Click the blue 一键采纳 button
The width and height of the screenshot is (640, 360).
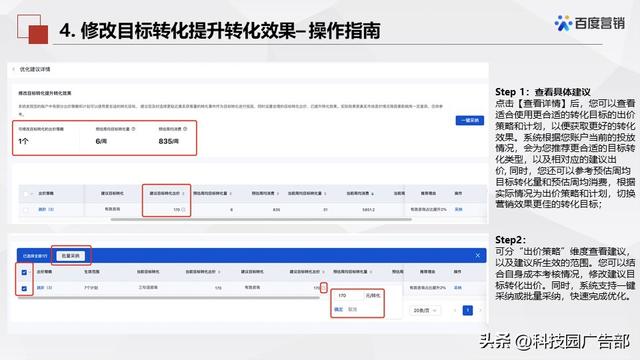[470, 120]
